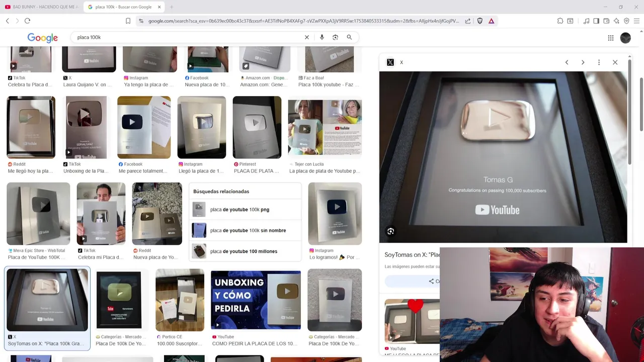Open the Tejer con Lucila plaque thumbnail
Viewport: 644px width, 362px height.
[x=325, y=127]
